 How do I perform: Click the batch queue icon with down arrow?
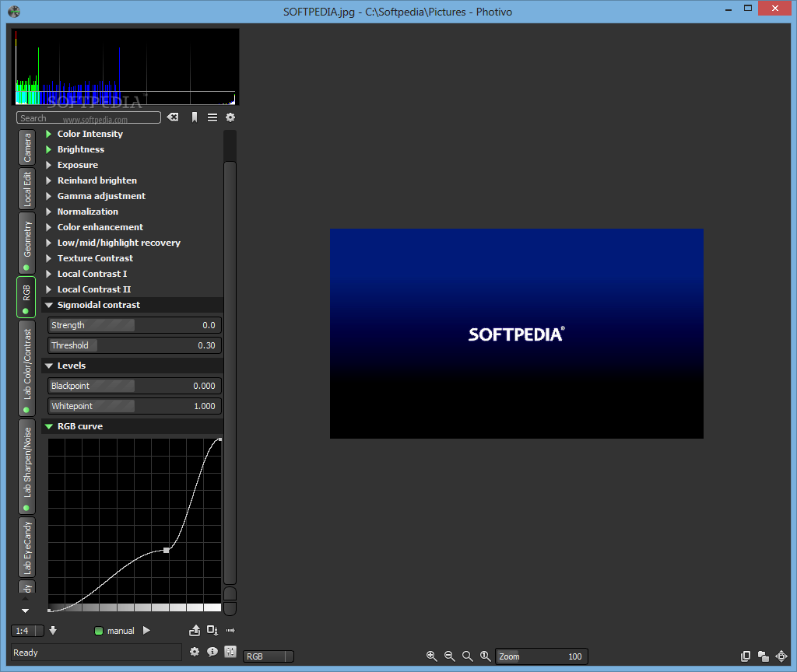point(212,630)
